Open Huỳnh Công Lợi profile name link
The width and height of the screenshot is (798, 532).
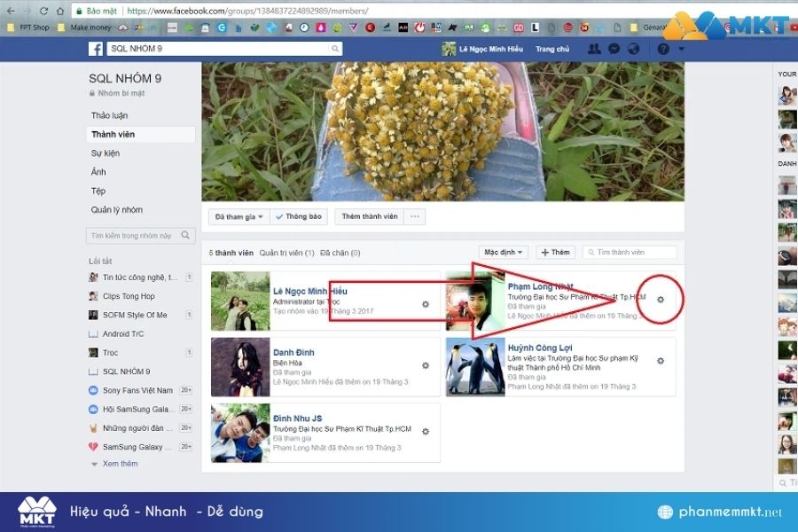(x=540, y=348)
